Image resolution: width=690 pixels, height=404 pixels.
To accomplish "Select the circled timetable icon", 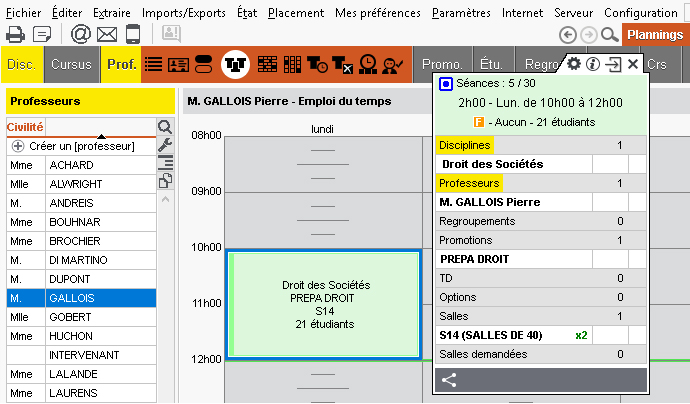I will point(235,65).
